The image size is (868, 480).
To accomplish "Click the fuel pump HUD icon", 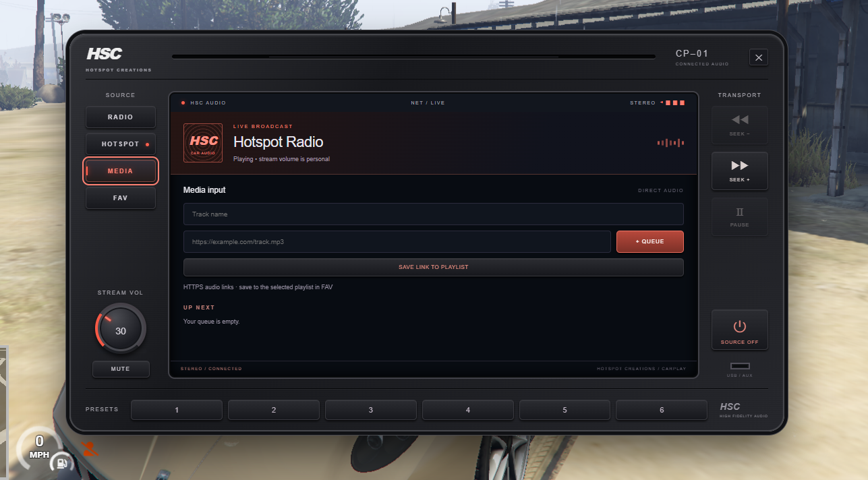I will click(x=62, y=463).
